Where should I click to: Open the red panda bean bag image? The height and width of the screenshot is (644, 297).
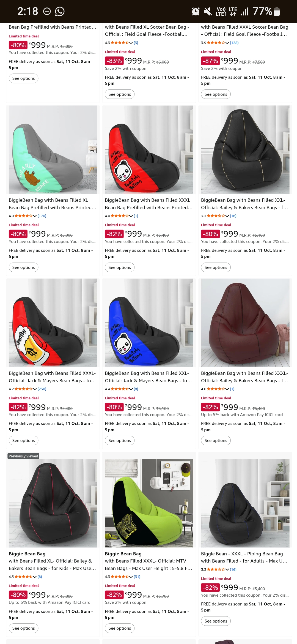pyautogui.click(x=149, y=150)
